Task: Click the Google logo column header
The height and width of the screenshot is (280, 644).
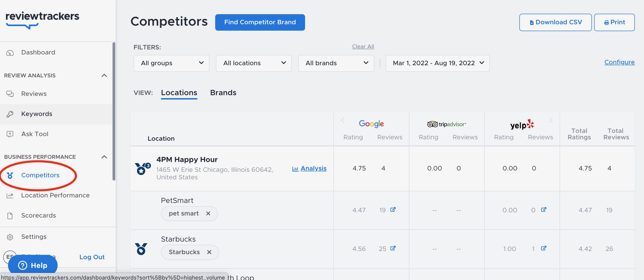Action: tap(371, 124)
